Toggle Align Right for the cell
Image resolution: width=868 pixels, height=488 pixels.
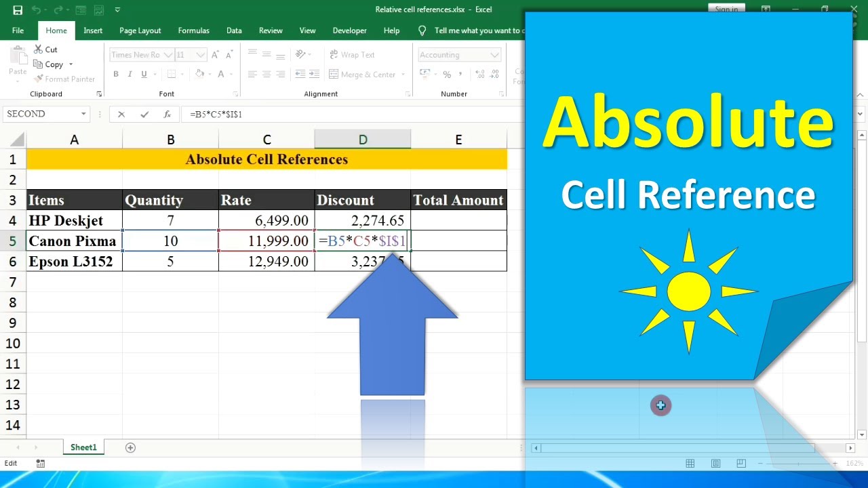click(281, 75)
